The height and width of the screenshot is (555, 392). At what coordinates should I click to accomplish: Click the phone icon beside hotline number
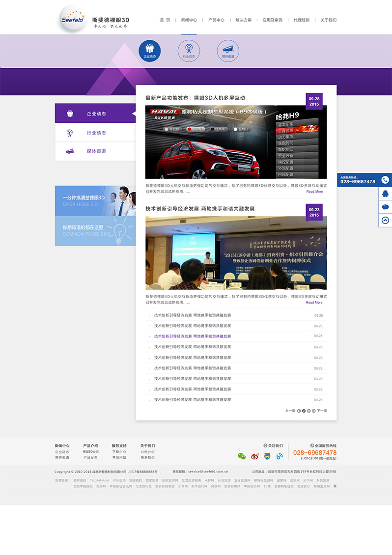point(385,180)
